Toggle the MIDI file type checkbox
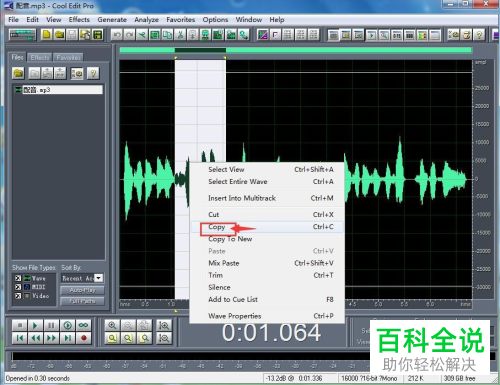Image resolution: width=500 pixels, height=385 pixels. 18,287
